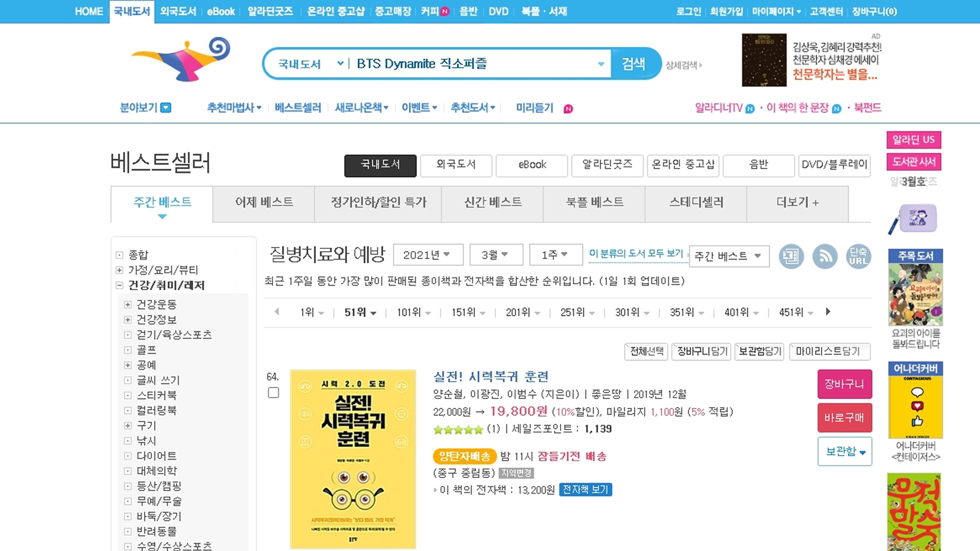The width and height of the screenshot is (980, 551).
Task: Switch to 어제 베스트 tab
Action: pyautogui.click(x=264, y=203)
